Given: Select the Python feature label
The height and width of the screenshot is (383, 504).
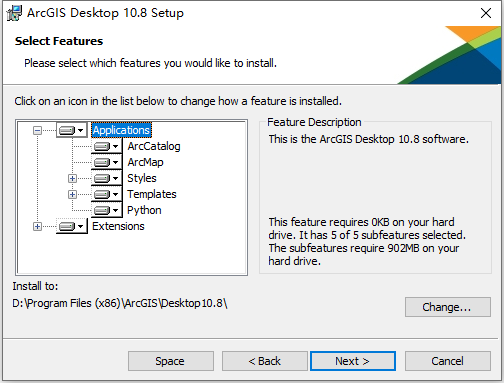Looking at the screenshot, I should click(144, 210).
